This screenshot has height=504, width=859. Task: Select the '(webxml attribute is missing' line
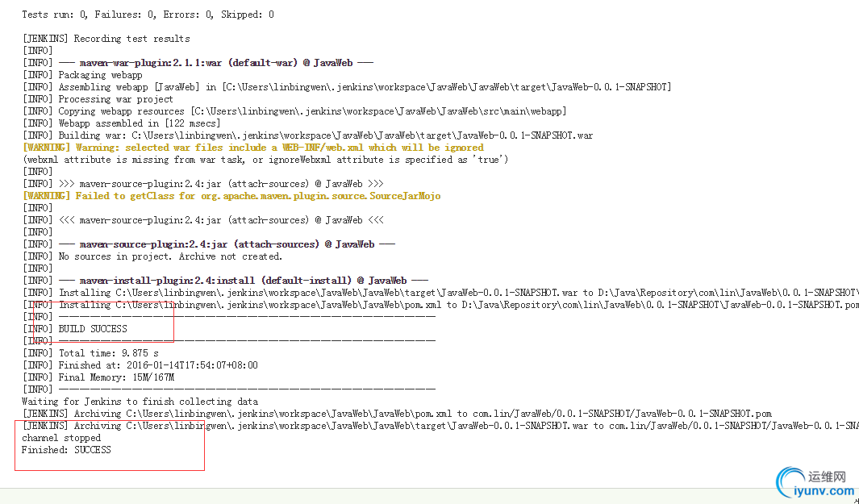click(265, 160)
